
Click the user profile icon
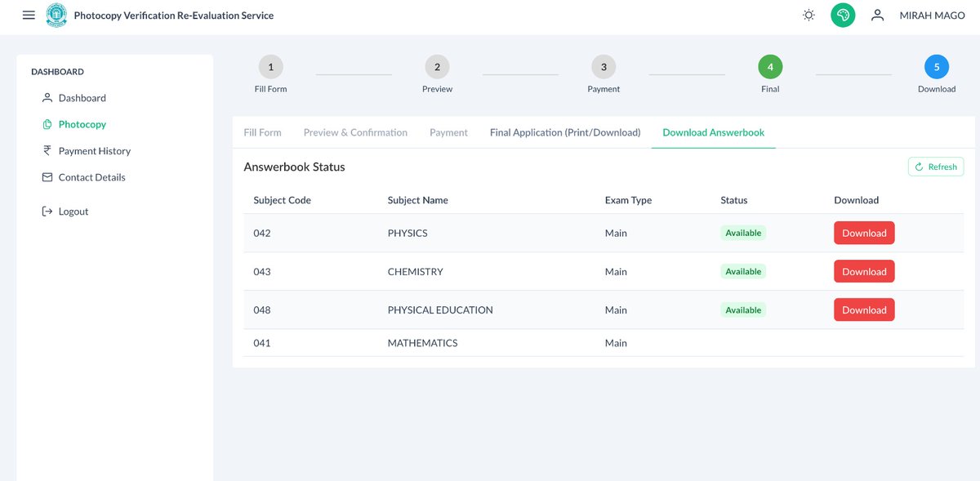coord(878,15)
